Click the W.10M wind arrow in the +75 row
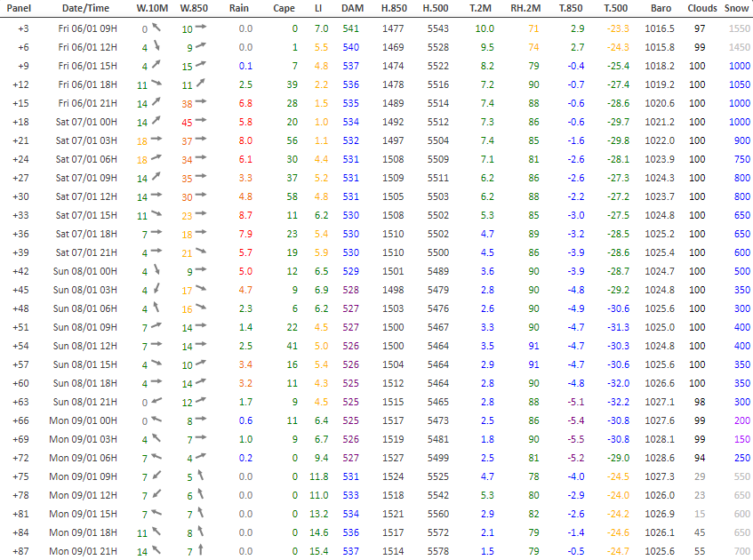The height and width of the screenshot is (560, 753). [156, 476]
